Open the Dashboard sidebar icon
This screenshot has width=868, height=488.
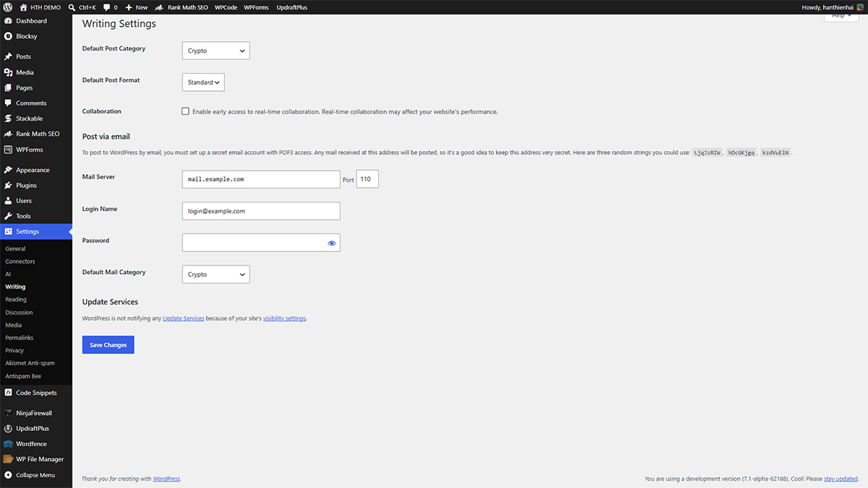click(x=8, y=21)
